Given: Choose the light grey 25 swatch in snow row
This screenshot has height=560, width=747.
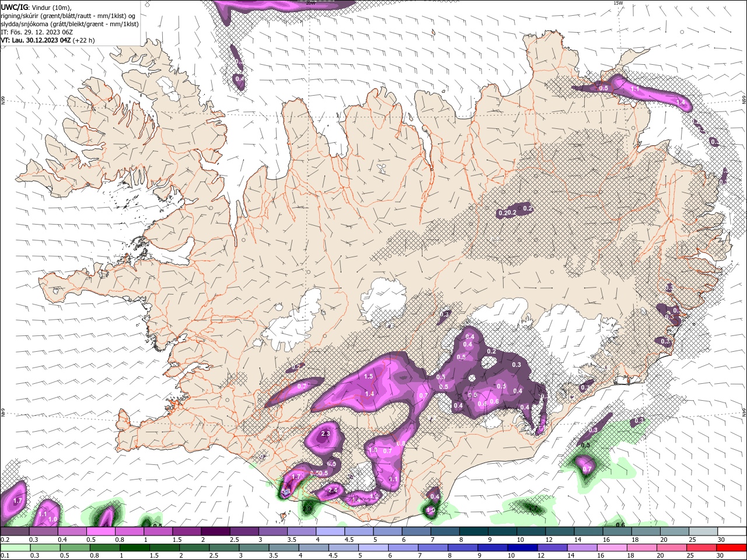Looking at the screenshot, I should tap(704, 531).
